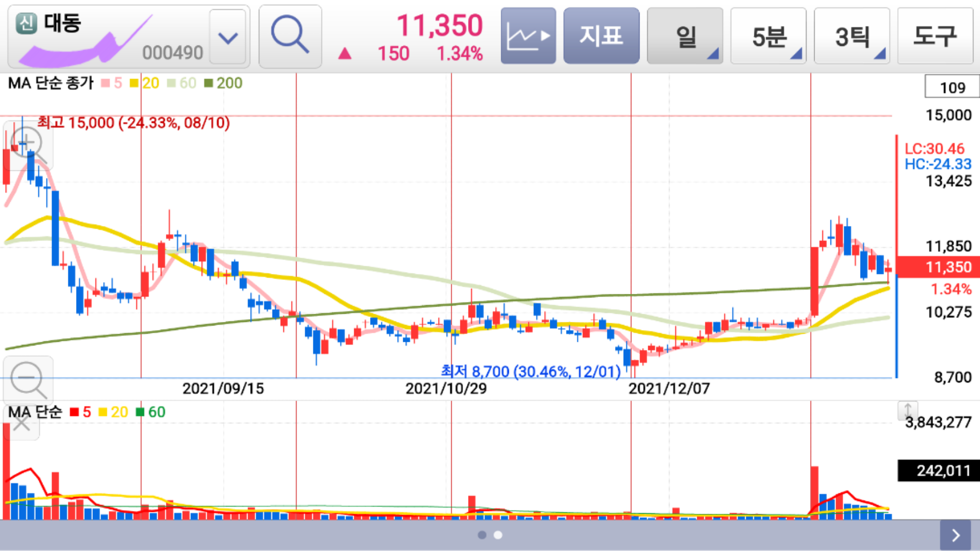Click the red up-triangle price indicator
Image resolution: width=980 pixels, height=551 pixels.
pyautogui.click(x=345, y=54)
